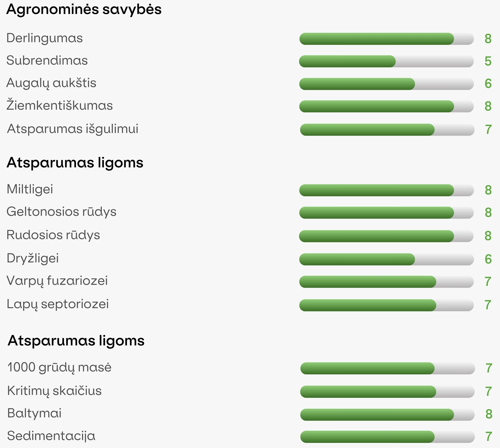Viewport: 500px width, 448px height.
Task: Select the Augalų aukštis rating bar
Action: click(x=386, y=84)
